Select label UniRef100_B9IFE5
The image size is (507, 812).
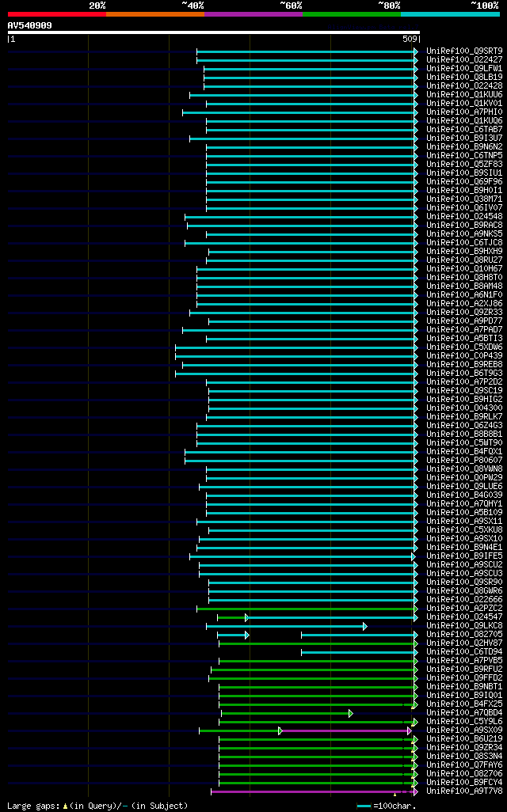[x=464, y=556]
